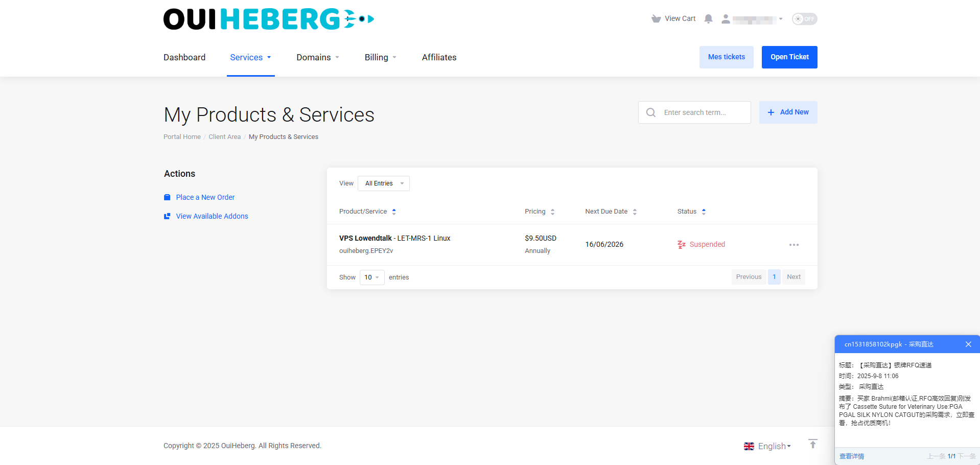
Task: Click the Add New button
Action: pyautogui.click(x=788, y=112)
